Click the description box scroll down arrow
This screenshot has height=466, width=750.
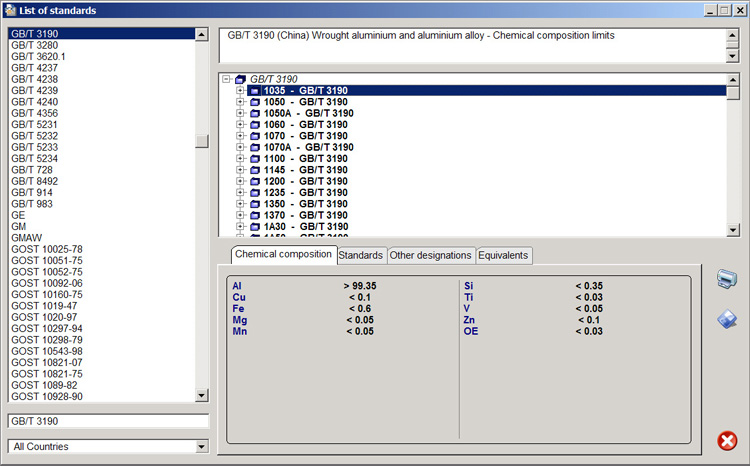coord(732,56)
